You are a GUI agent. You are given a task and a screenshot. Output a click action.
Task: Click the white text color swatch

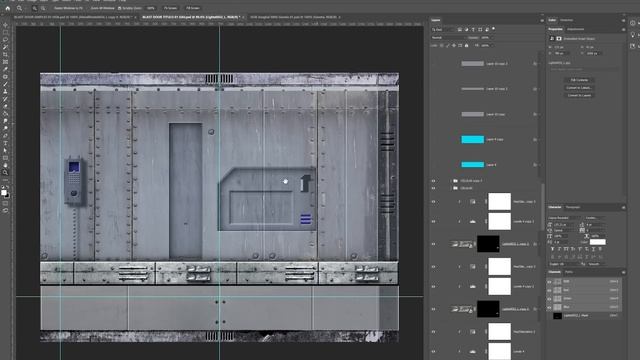[598, 242]
